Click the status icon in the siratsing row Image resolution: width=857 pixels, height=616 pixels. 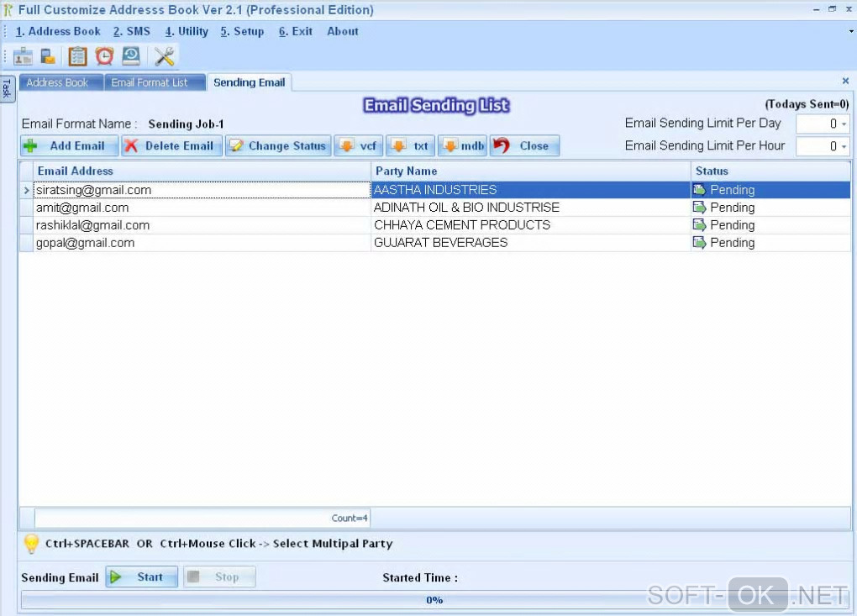tap(700, 190)
